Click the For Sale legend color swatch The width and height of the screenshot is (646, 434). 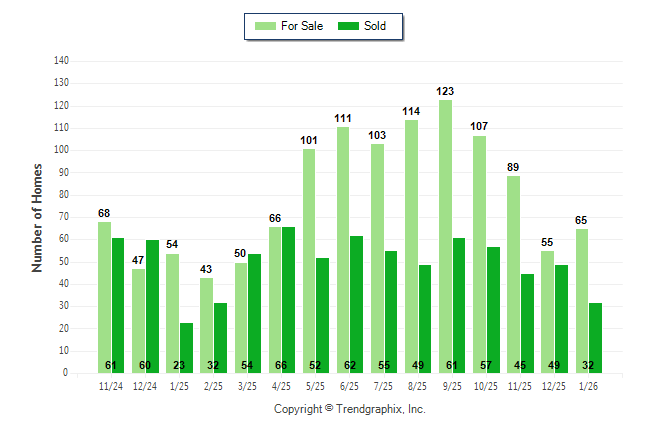[266, 26]
